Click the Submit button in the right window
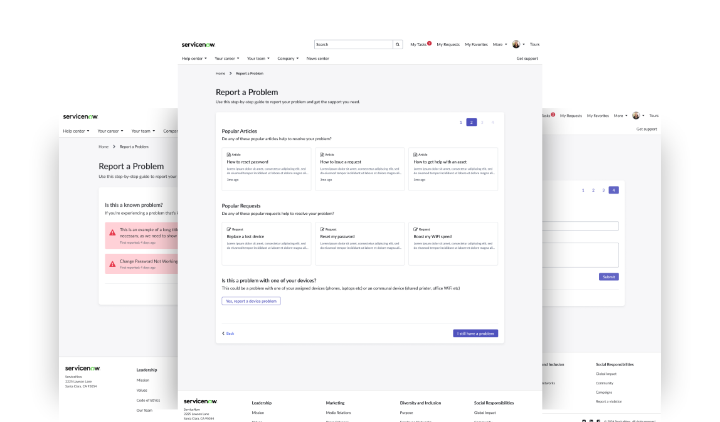 tap(609, 276)
